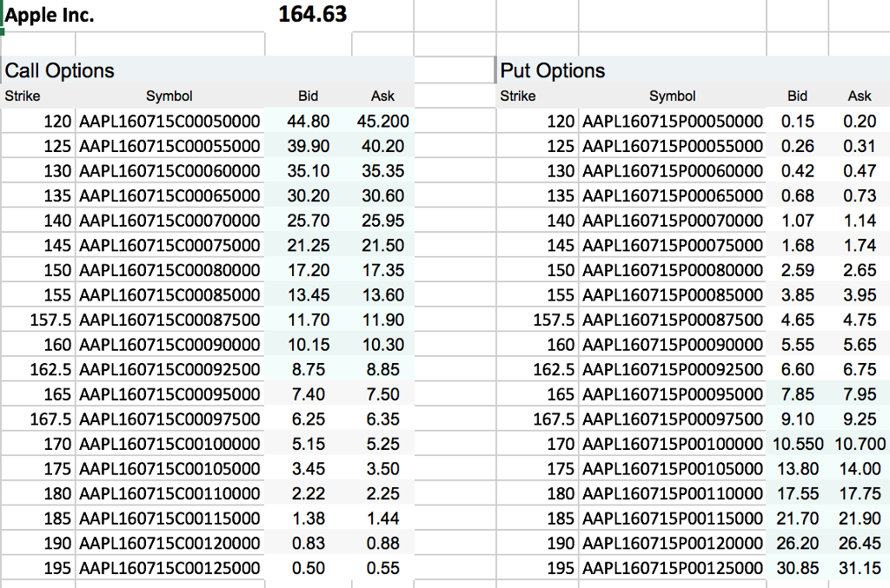Click the put bid value 0.15
This screenshot has height=588, width=890.
point(797,122)
